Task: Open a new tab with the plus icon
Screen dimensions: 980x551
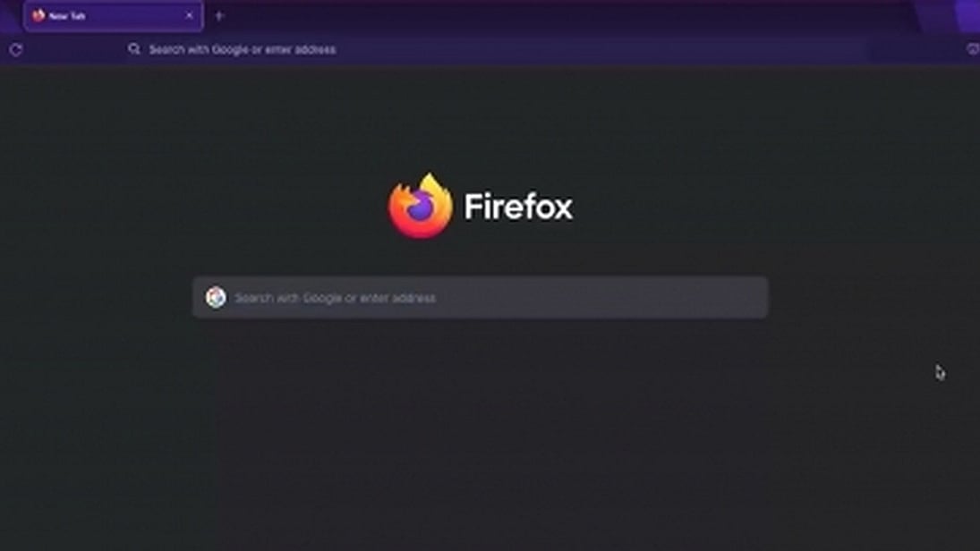Action: tap(218, 16)
